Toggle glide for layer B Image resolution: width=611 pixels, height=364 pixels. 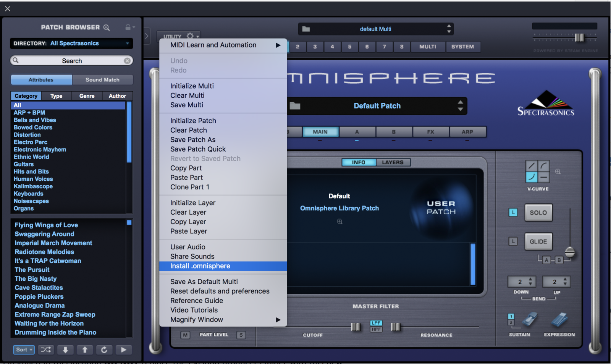[559, 260]
